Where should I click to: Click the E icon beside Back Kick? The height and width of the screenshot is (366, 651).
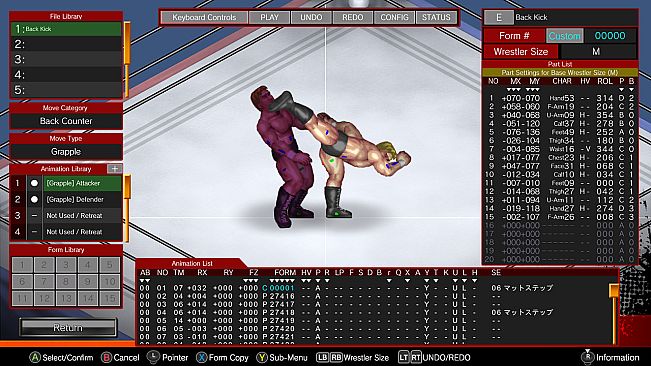pyautogui.click(x=499, y=17)
